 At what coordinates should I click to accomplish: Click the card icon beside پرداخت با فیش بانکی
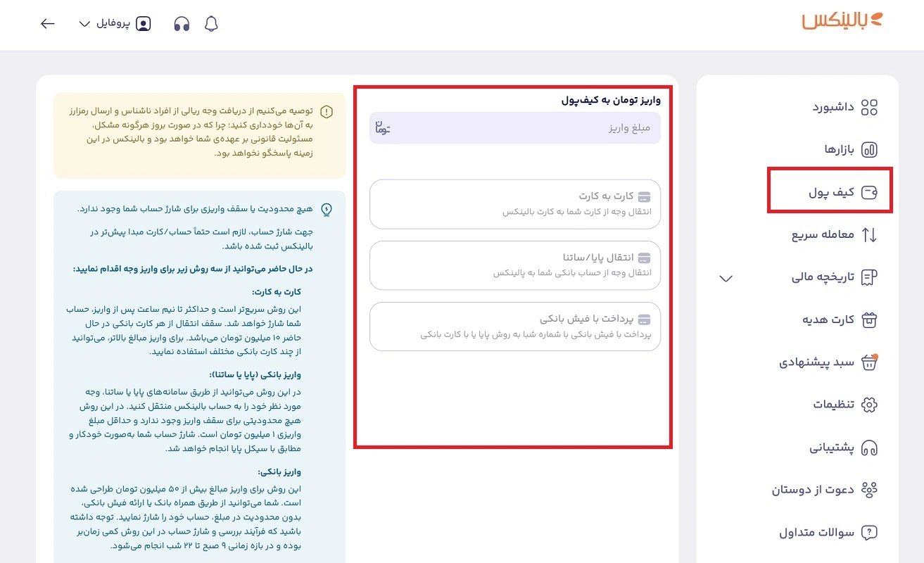pyautogui.click(x=644, y=319)
